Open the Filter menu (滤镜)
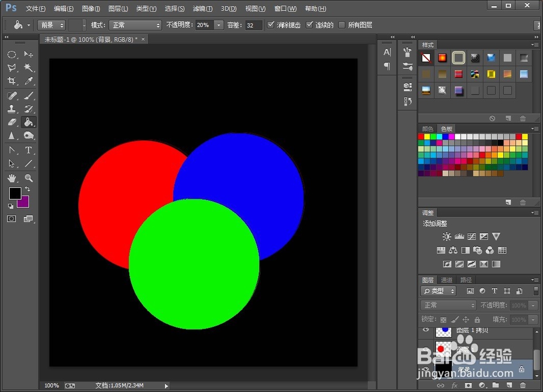 pyautogui.click(x=203, y=9)
